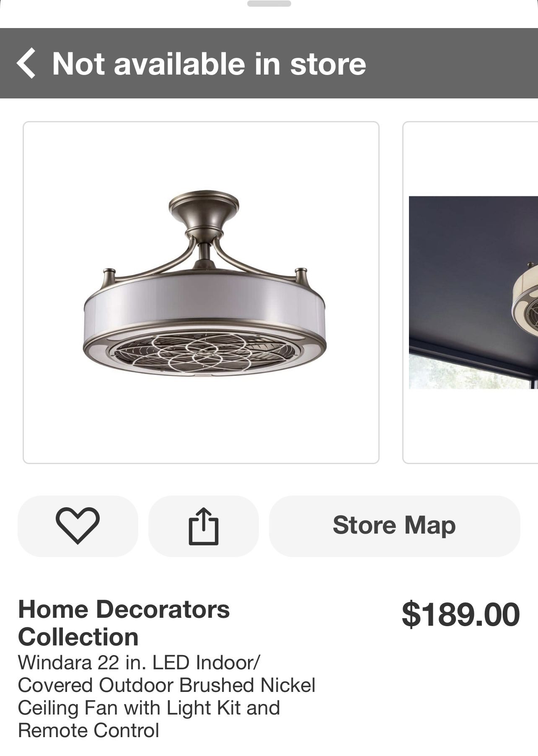The height and width of the screenshot is (756, 538).
Task: Save fan to favorites with heart icon
Action: click(78, 526)
